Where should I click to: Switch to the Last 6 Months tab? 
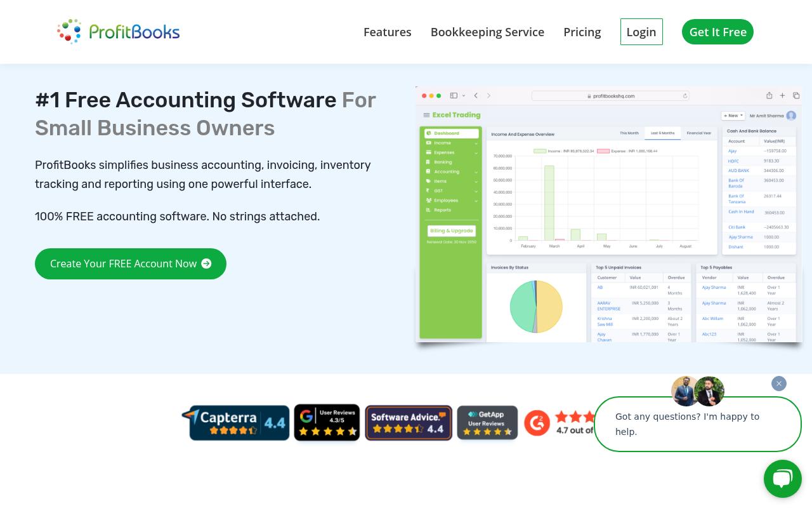pos(662,133)
